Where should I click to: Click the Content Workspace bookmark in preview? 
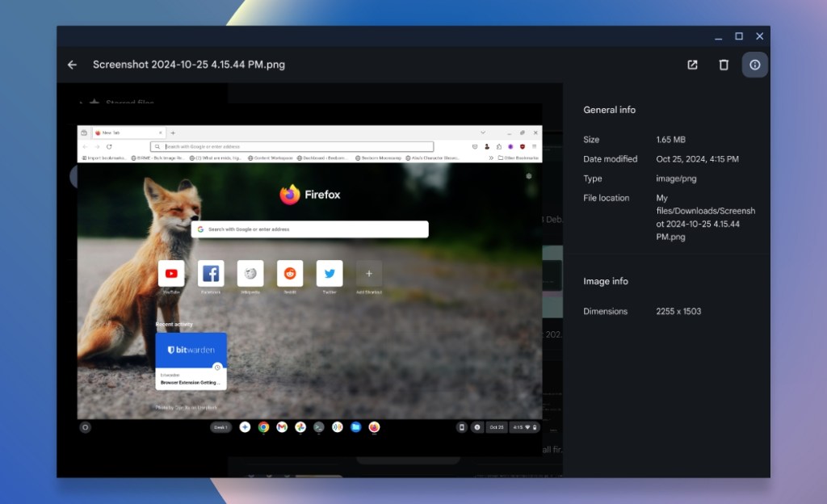[270, 157]
